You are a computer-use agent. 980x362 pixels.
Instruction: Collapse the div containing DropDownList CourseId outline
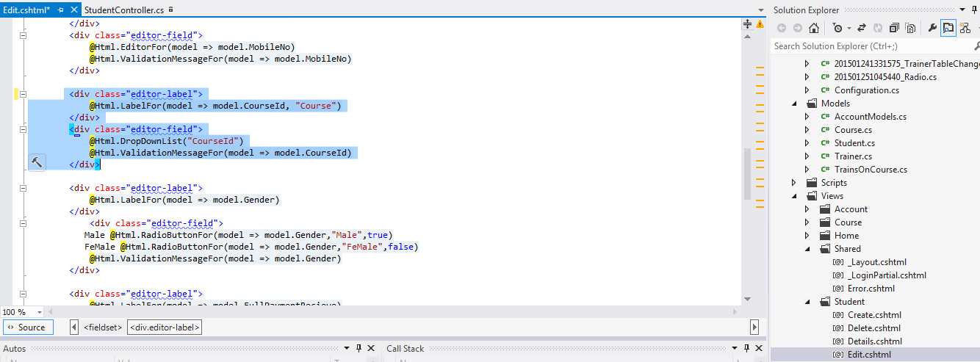[23, 129]
